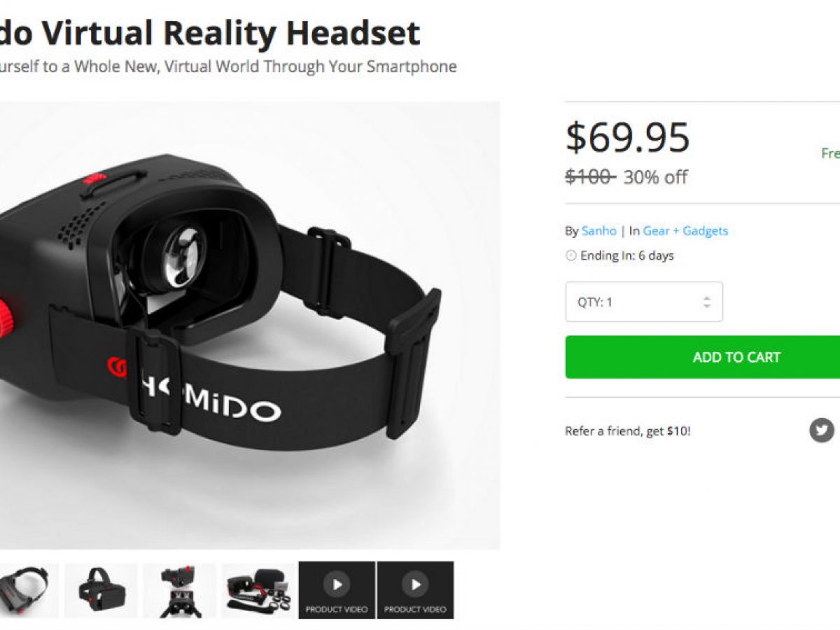Click the crossed-out $100 original price
840x630 pixels.
point(589,177)
